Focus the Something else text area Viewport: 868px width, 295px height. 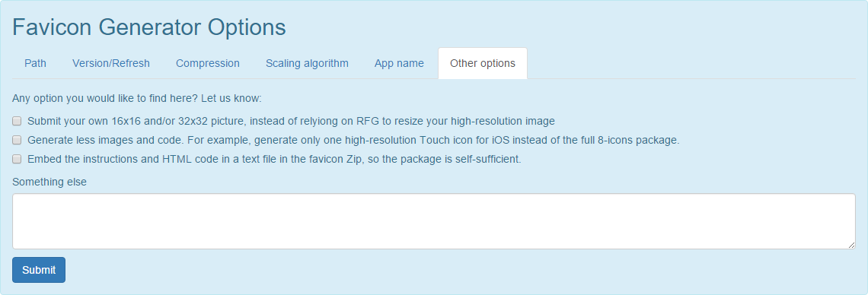pyautogui.click(x=434, y=221)
